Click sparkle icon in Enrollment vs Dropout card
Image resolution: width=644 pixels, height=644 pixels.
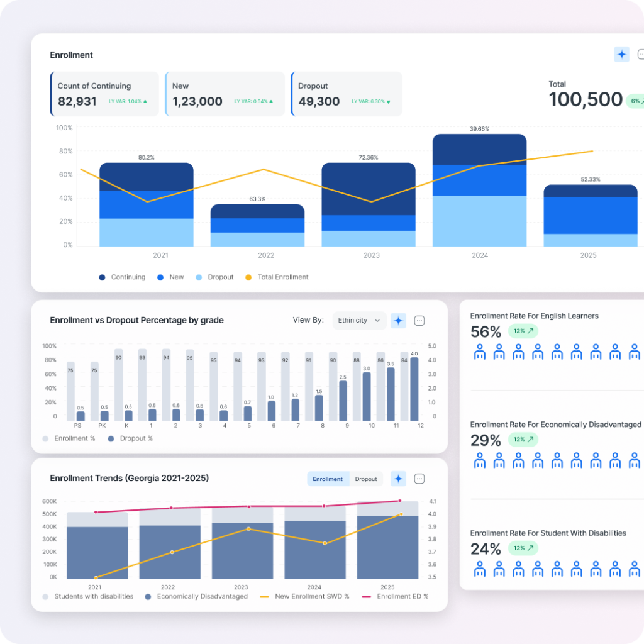398,321
